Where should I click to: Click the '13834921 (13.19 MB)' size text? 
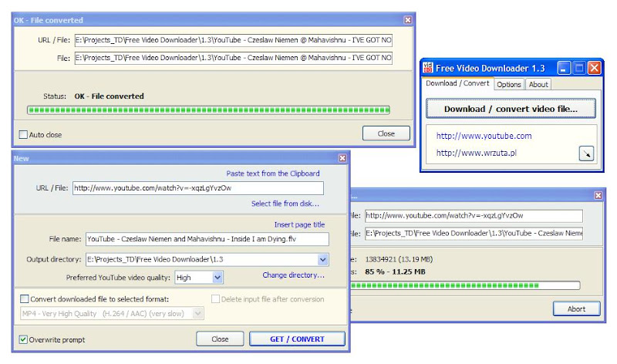[399, 259]
